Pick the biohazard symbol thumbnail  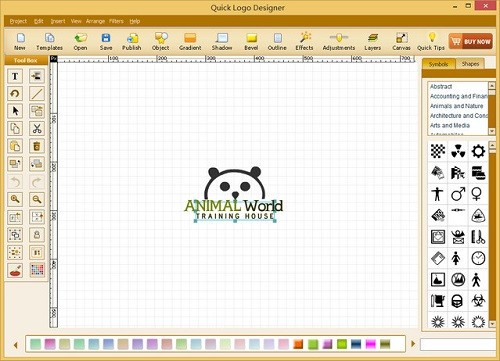tap(478, 301)
